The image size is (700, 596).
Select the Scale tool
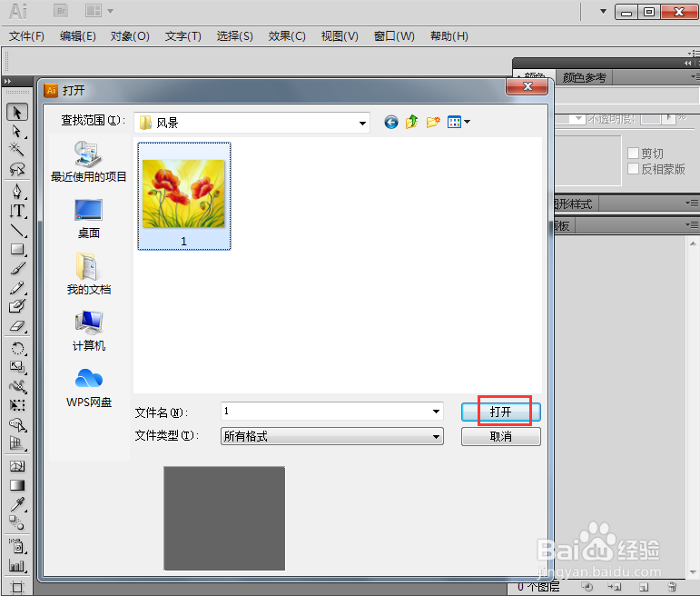[x=17, y=367]
